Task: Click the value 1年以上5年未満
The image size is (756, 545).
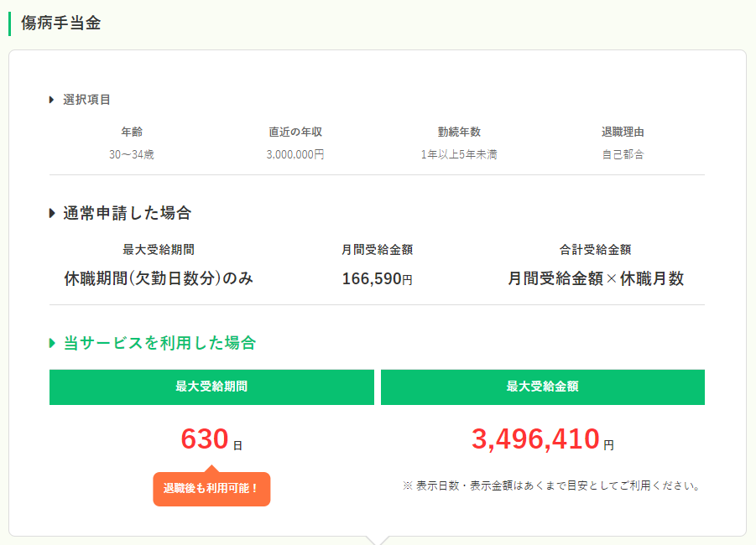Action: pos(459,154)
